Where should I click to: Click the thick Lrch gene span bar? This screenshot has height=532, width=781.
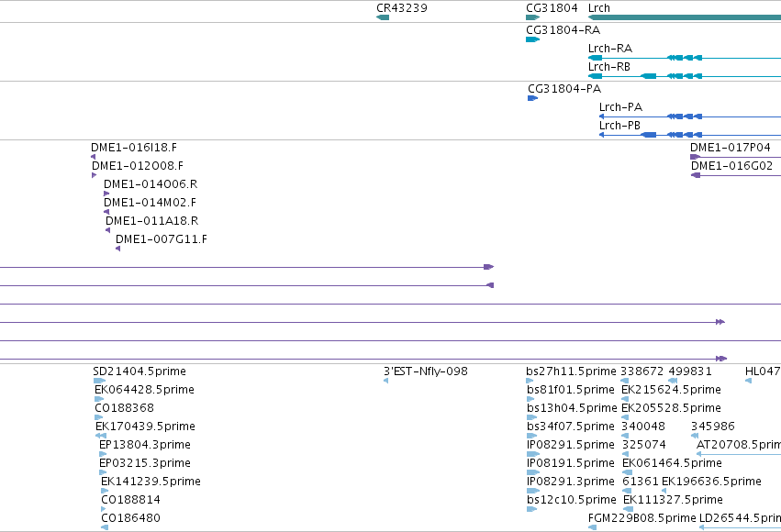[685, 17]
